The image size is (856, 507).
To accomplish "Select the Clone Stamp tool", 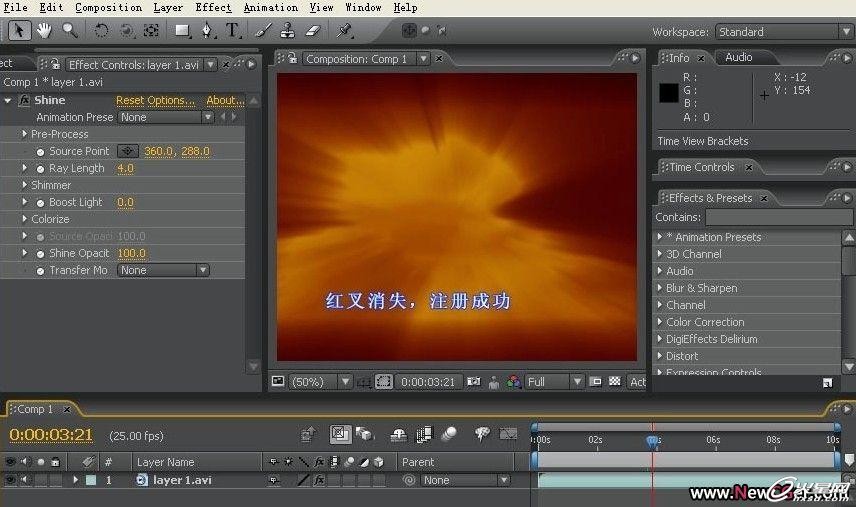I will [286, 31].
